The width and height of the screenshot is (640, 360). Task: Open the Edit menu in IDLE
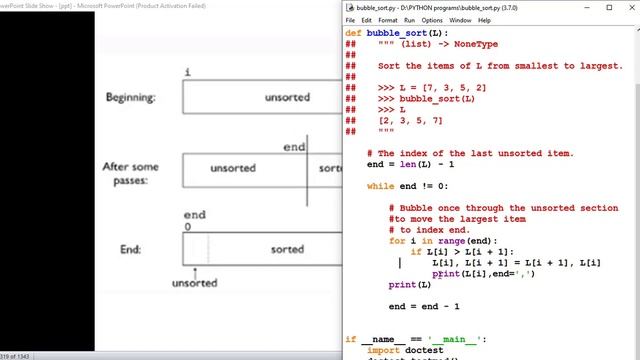click(x=367, y=20)
